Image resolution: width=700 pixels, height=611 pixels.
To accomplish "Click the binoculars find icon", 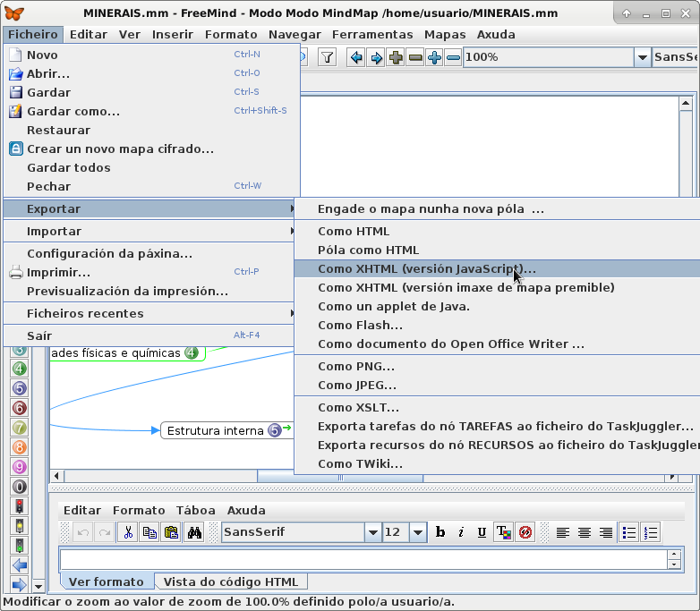I will click(x=194, y=532).
